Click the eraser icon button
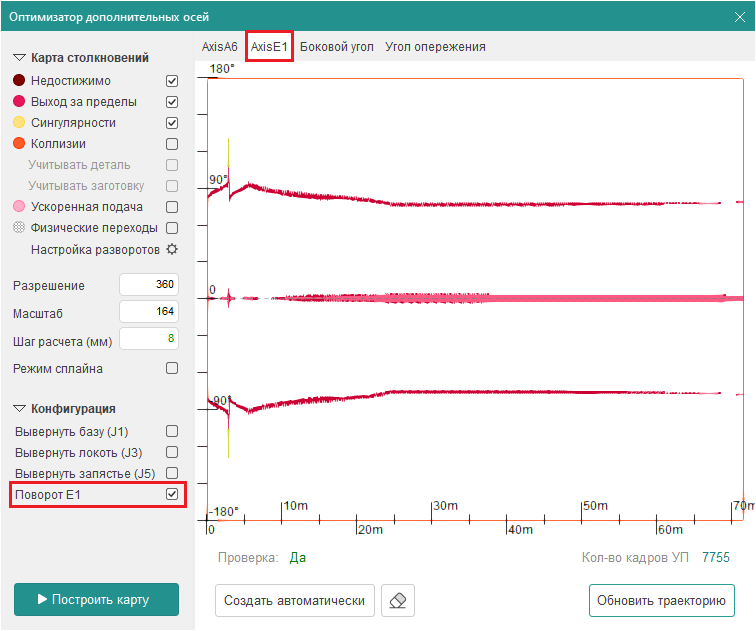This screenshot has height=631, width=756. tap(398, 601)
